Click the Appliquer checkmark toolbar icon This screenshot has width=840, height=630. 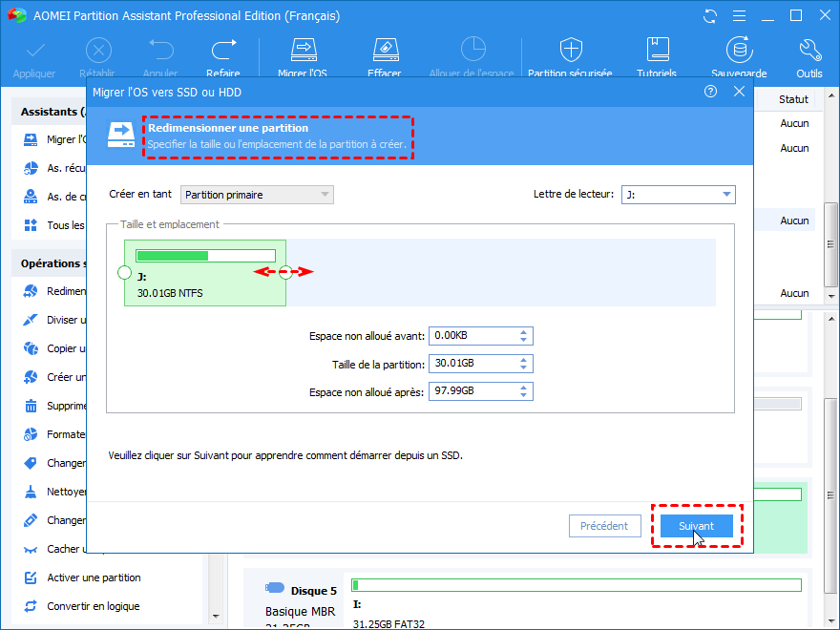(x=34, y=51)
